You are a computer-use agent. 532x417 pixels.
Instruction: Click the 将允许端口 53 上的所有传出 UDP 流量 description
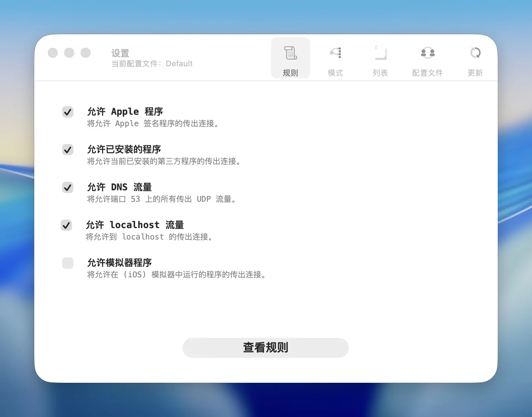pos(162,199)
